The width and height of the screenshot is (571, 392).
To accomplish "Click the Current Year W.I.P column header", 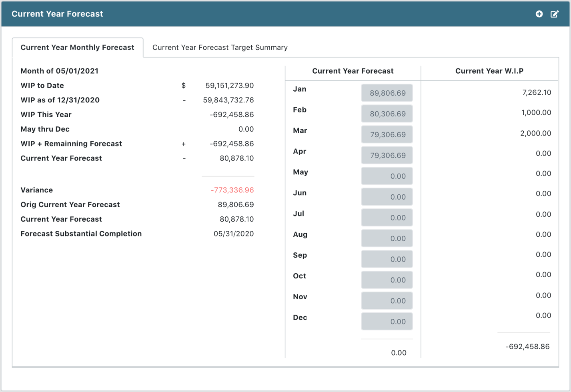I will (x=489, y=71).
